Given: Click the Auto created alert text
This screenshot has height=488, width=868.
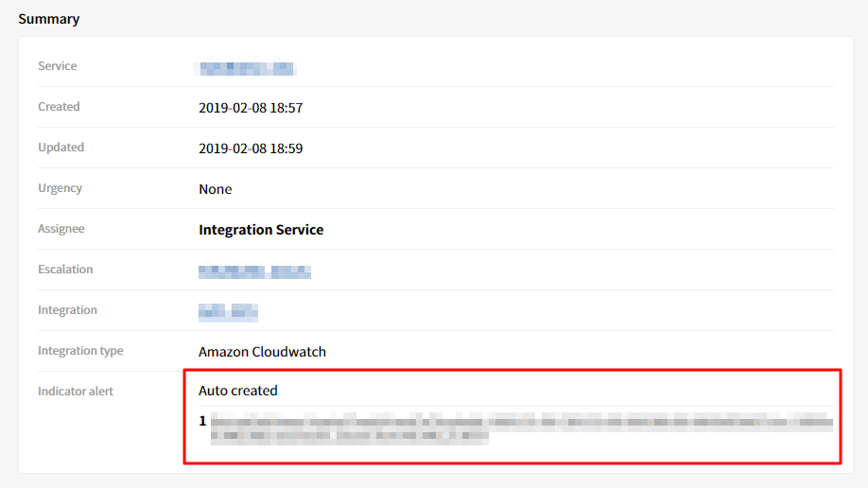Looking at the screenshot, I should [x=238, y=391].
